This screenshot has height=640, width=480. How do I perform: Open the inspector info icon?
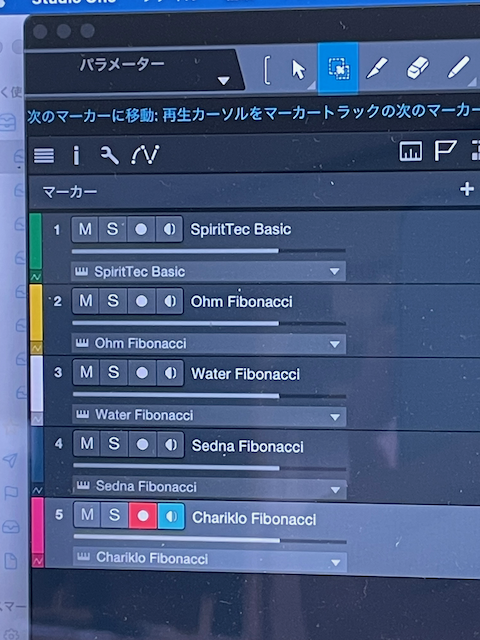click(x=76, y=156)
